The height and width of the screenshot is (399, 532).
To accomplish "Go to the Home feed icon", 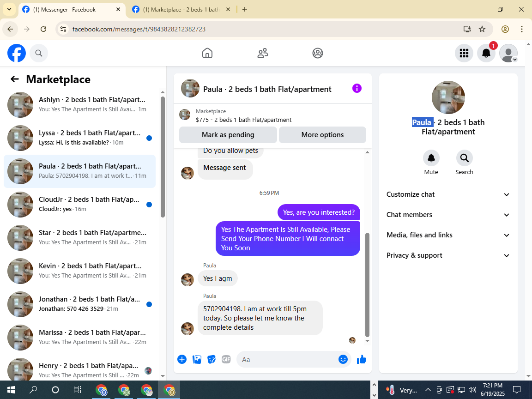I will 207,53.
